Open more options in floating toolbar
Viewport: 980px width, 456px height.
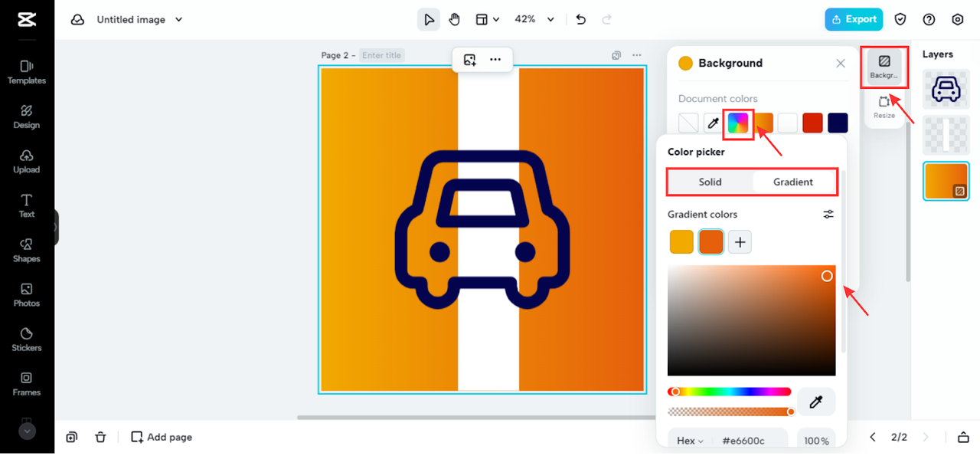495,59
